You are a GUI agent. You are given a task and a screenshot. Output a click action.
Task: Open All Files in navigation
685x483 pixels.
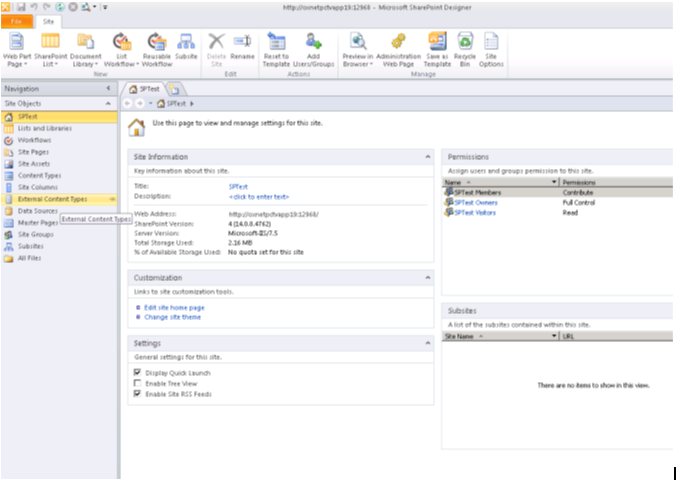click(59, 258)
